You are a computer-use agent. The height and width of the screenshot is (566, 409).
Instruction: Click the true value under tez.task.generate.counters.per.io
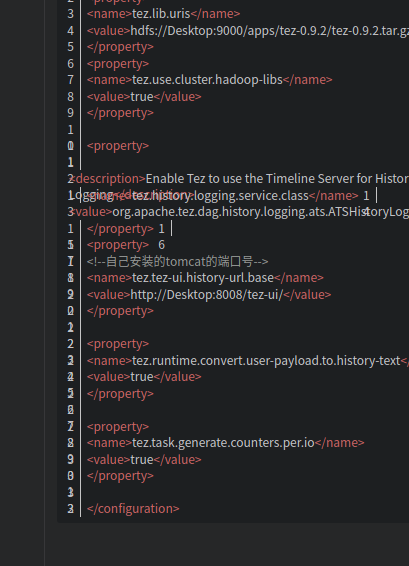click(x=142, y=460)
